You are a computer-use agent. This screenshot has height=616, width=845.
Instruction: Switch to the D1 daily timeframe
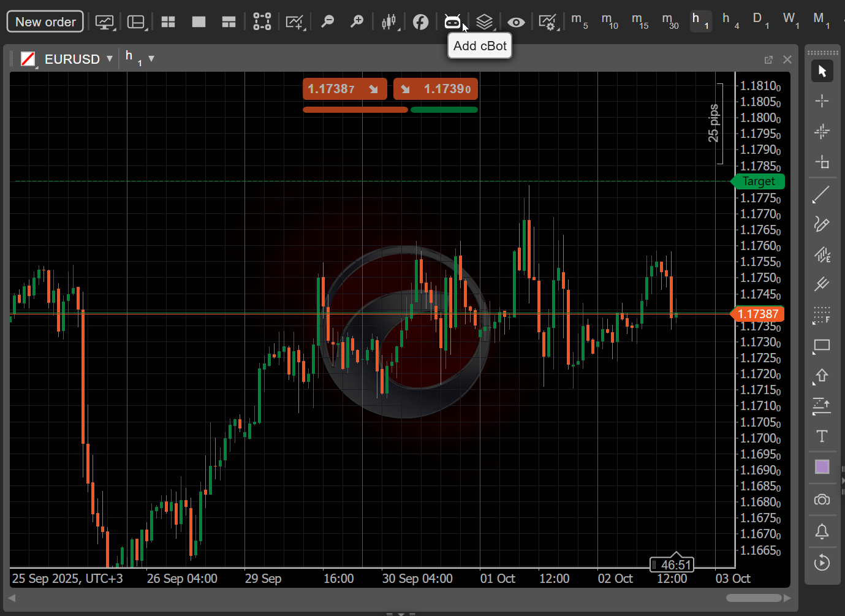pyautogui.click(x=760, y=21)
